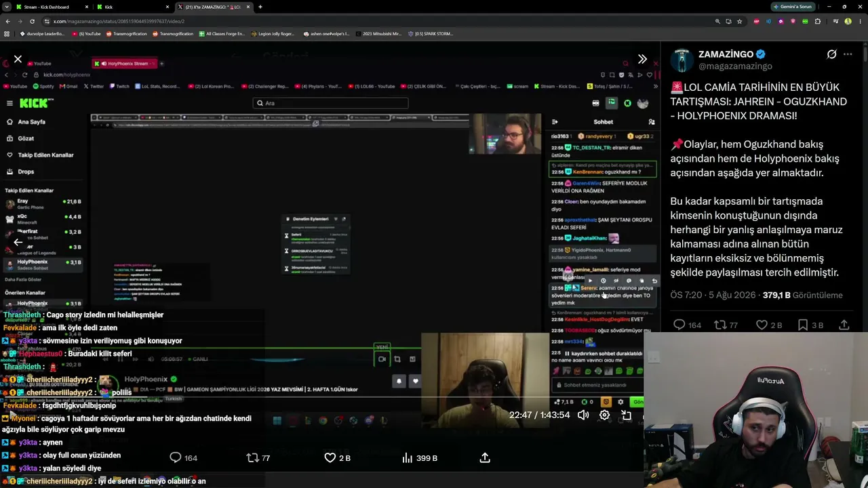Click the x.com address bar
The height and width of the screenshot is (488, 868).
[380, 21]
